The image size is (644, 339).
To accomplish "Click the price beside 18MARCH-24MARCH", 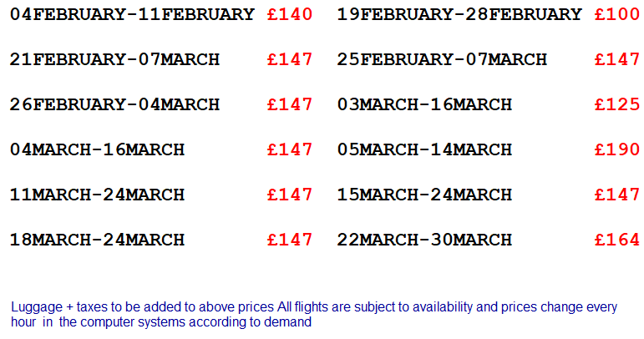I will (289, 240).
